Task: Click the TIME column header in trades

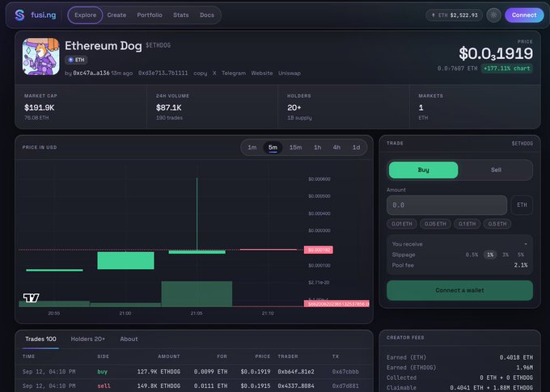Action: pyautogui.click(x=29, y=356)
